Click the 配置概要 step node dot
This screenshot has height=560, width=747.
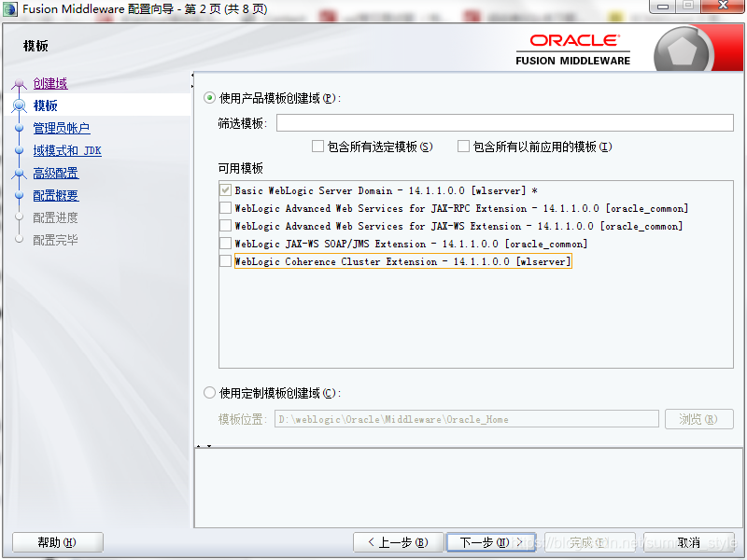point(19,195)
